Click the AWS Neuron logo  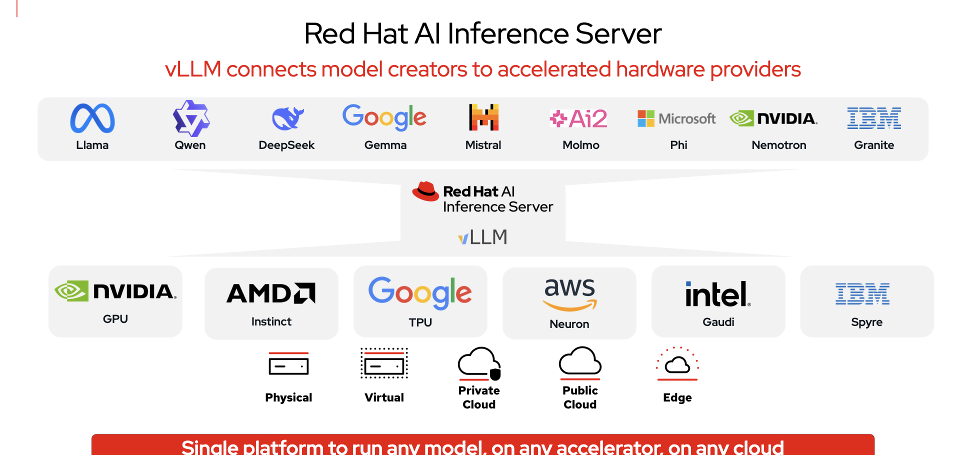569,294
